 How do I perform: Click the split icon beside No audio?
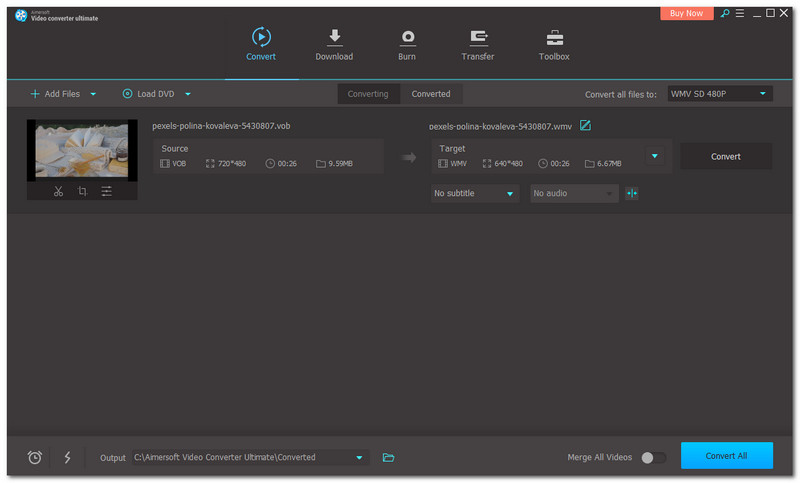631,193
